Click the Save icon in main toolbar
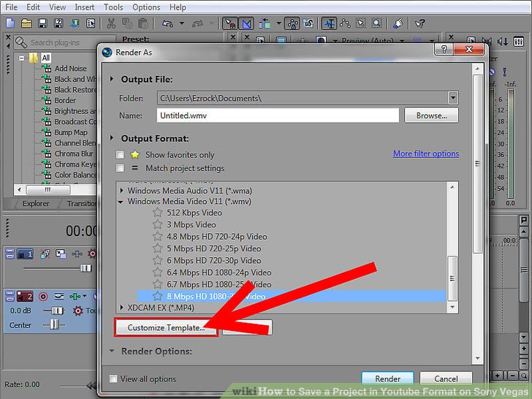 click(x=43, y=23)
